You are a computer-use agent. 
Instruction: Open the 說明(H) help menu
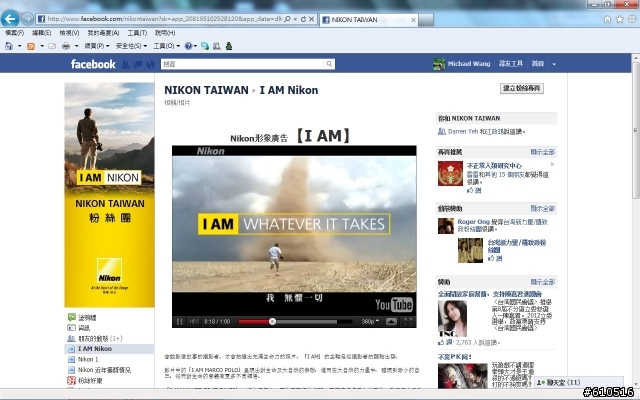click(165, 33)
